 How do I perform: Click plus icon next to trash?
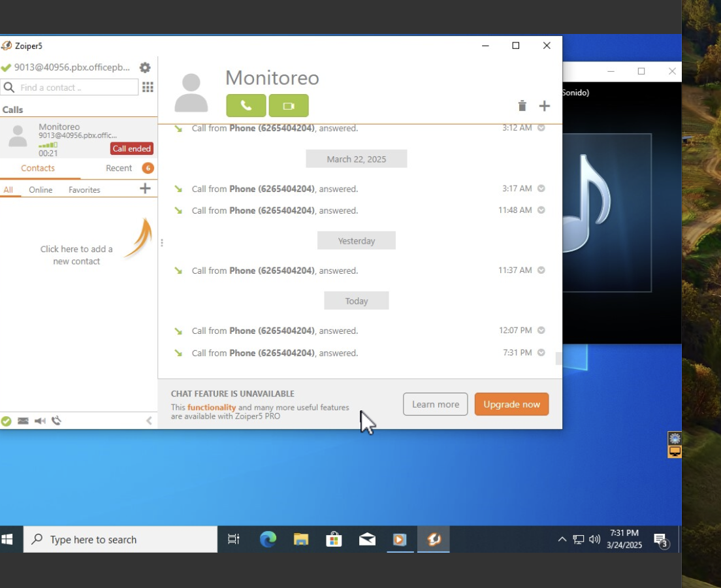(x=545, y=106)
